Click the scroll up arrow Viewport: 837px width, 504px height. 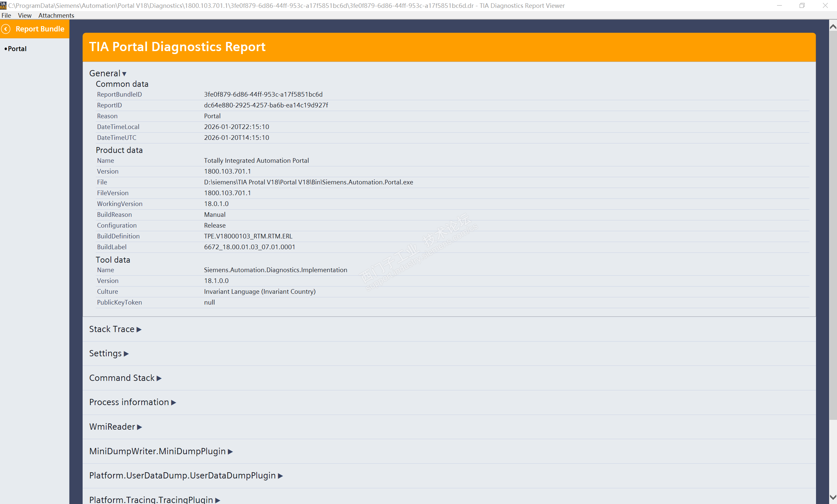(833, 27)
